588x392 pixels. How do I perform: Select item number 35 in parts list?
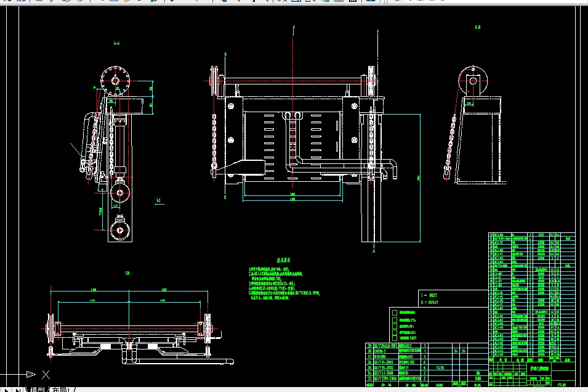[x=369, y=368]
